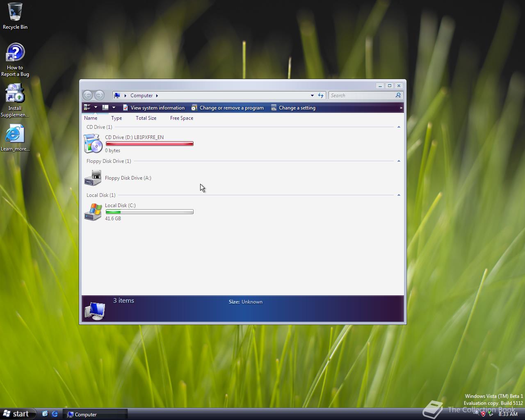Click in the Search input field
This screenshot has height=420, width=525.
click(362, 96)
